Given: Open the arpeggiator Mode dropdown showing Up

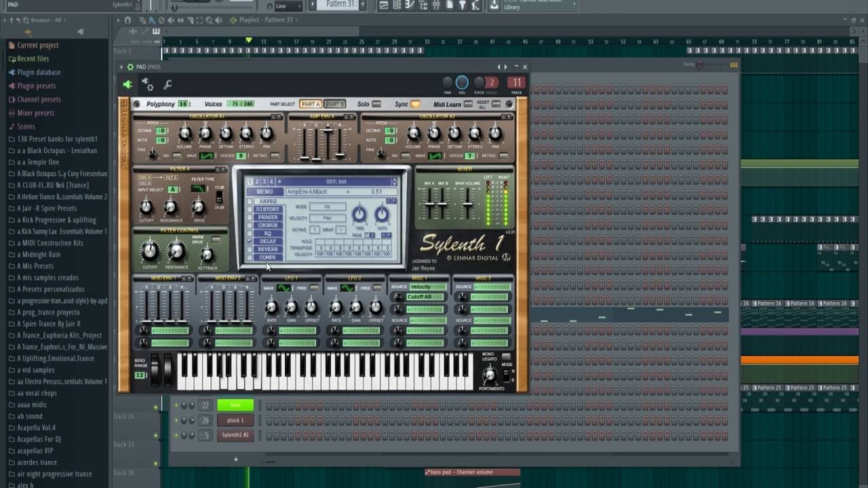Looking at the screenshot, I should 327,207.
